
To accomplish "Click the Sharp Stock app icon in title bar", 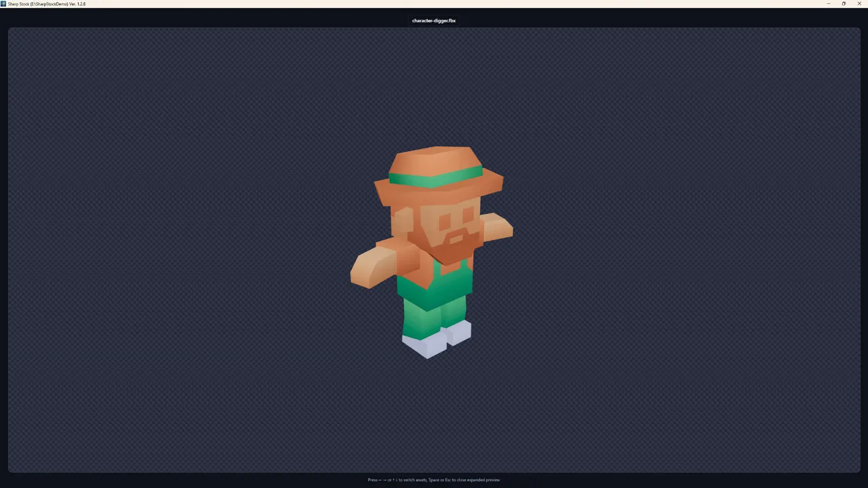I will point(3,4).
